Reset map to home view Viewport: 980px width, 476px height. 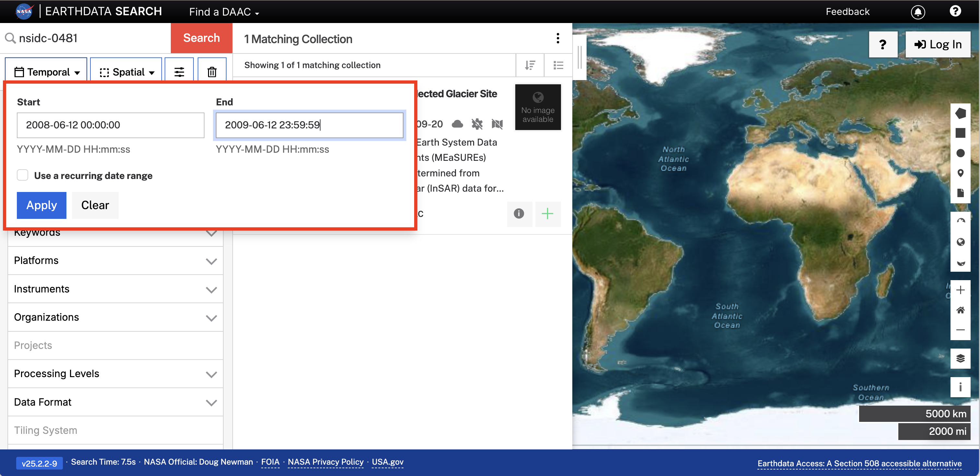960,310
